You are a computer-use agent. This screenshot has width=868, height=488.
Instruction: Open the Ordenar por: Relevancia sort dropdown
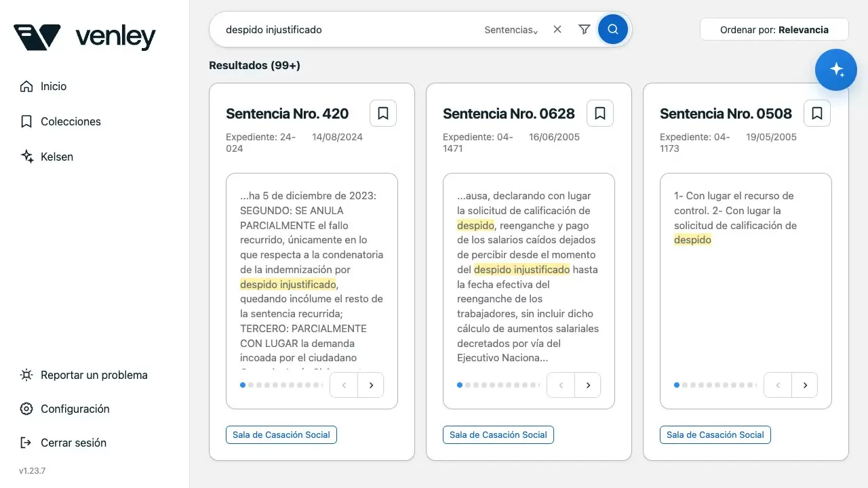(x=774, y=30)
